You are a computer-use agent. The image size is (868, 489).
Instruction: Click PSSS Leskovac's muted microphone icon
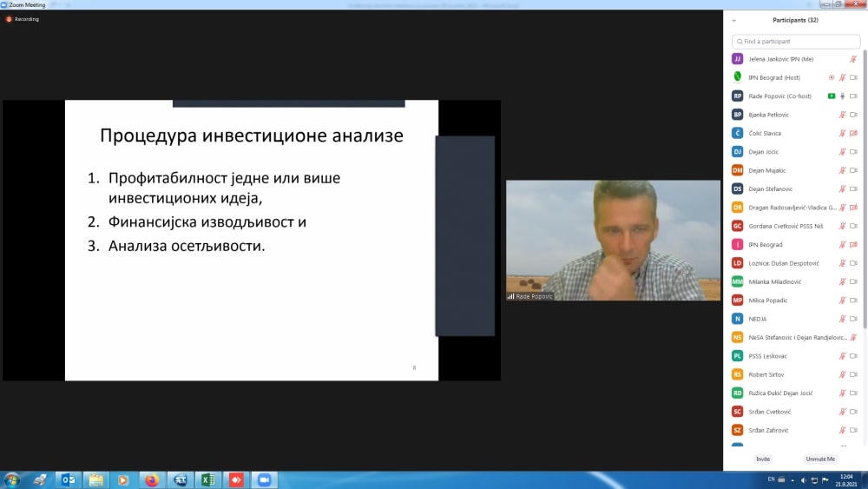click(x=843, y=356)
